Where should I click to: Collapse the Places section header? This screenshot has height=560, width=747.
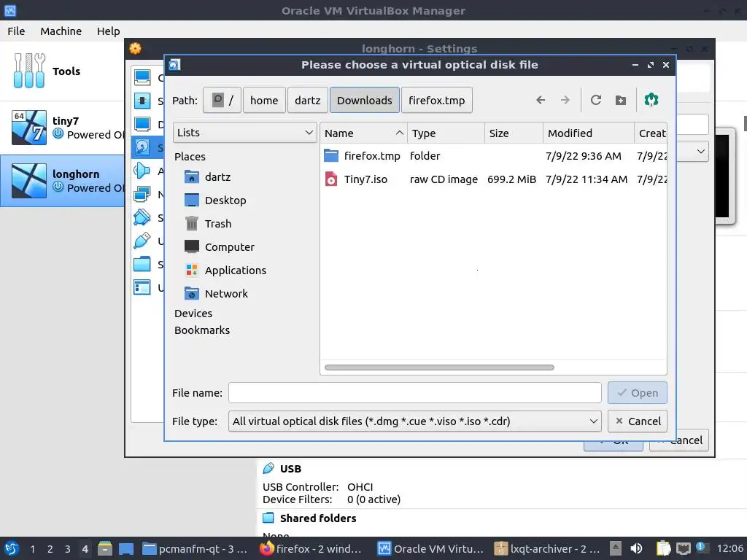tap(190, 156)
